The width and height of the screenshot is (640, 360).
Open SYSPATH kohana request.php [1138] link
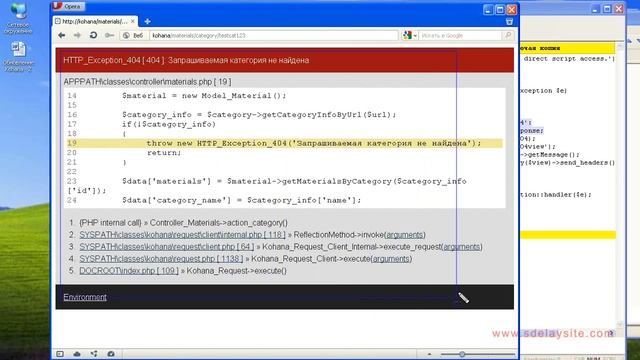tap(161, 259)
